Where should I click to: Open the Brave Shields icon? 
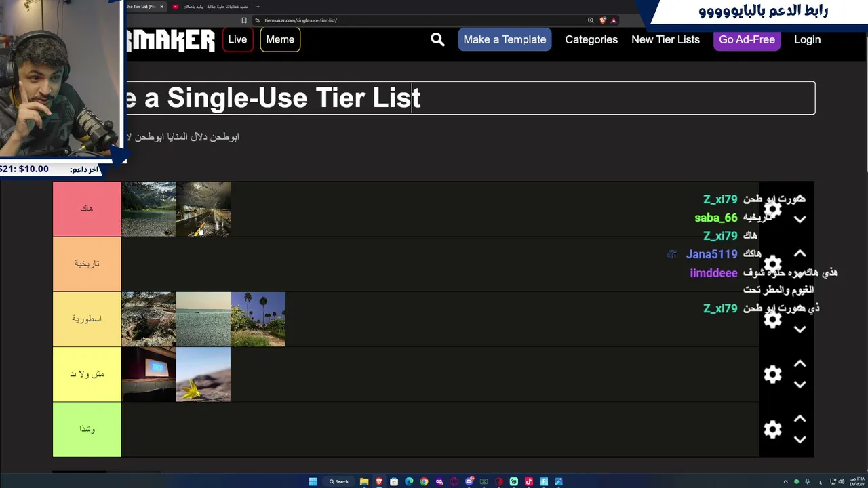point(603,20)
